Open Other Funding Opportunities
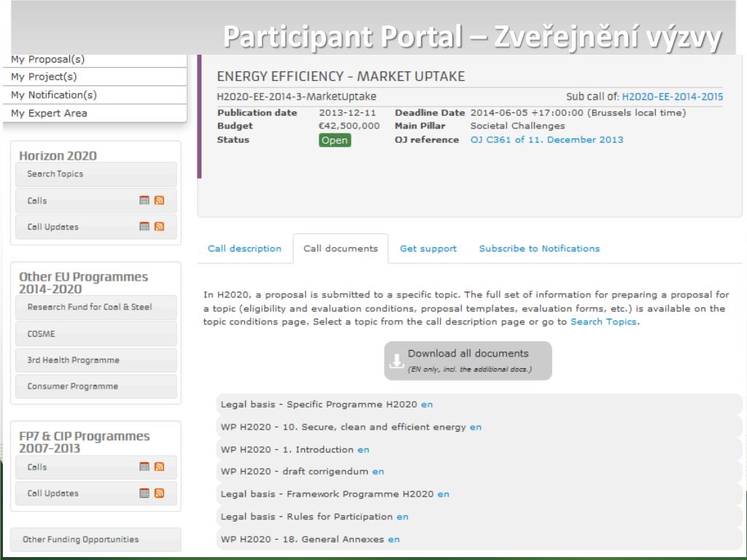The height and width of the screenshot is (560, 747). [x=96, y=540]
